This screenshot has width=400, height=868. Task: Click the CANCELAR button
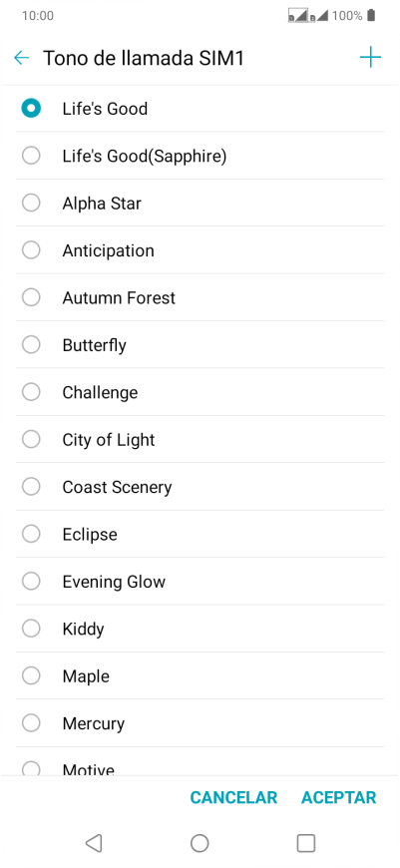(233, 797)
